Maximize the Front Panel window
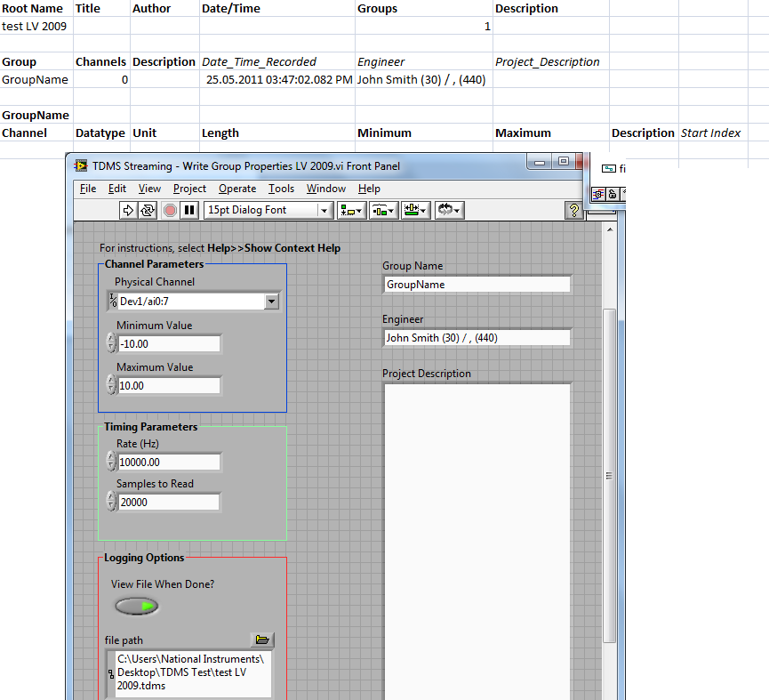Screen dimensions: 769x700 (564, 162)
